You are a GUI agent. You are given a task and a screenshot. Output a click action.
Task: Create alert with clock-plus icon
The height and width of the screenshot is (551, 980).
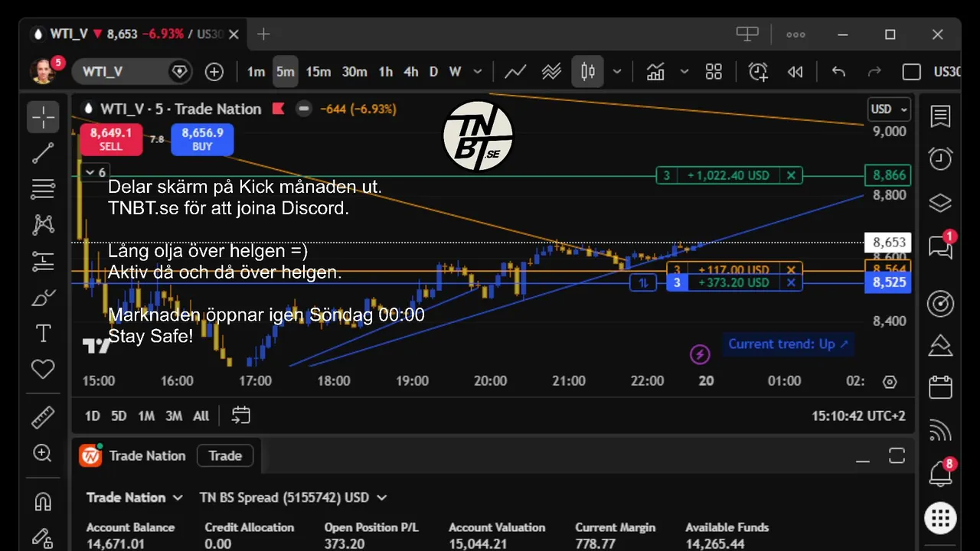[758, 72]
